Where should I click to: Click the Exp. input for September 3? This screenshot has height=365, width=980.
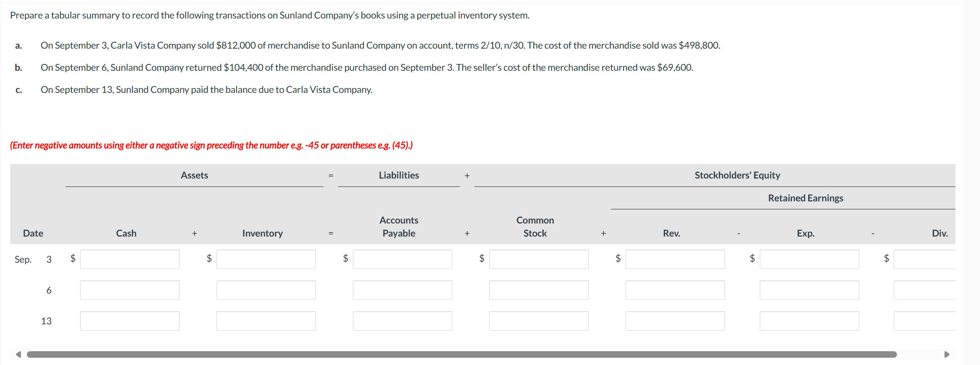pos(810,259)
